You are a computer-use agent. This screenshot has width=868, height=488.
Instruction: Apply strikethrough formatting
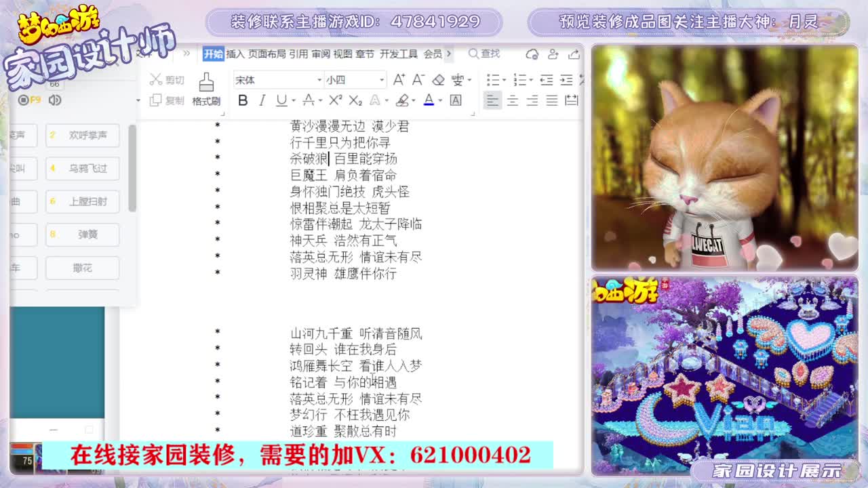coord(308,100)
